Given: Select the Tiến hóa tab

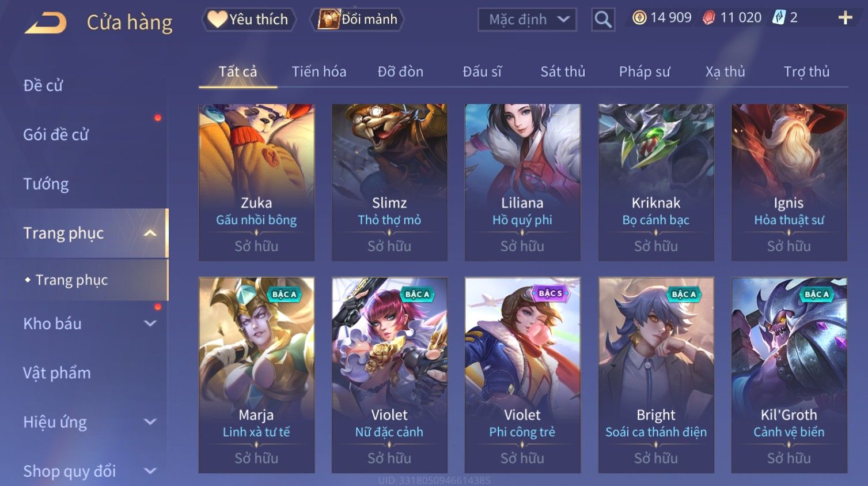Looking at the screenshot, I should [x=319, y=71].
